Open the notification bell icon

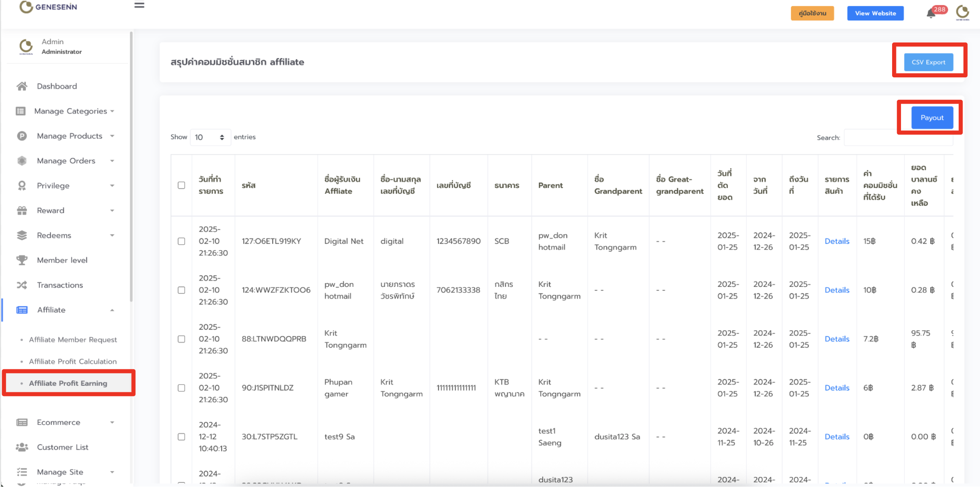(x=931, y=14)
